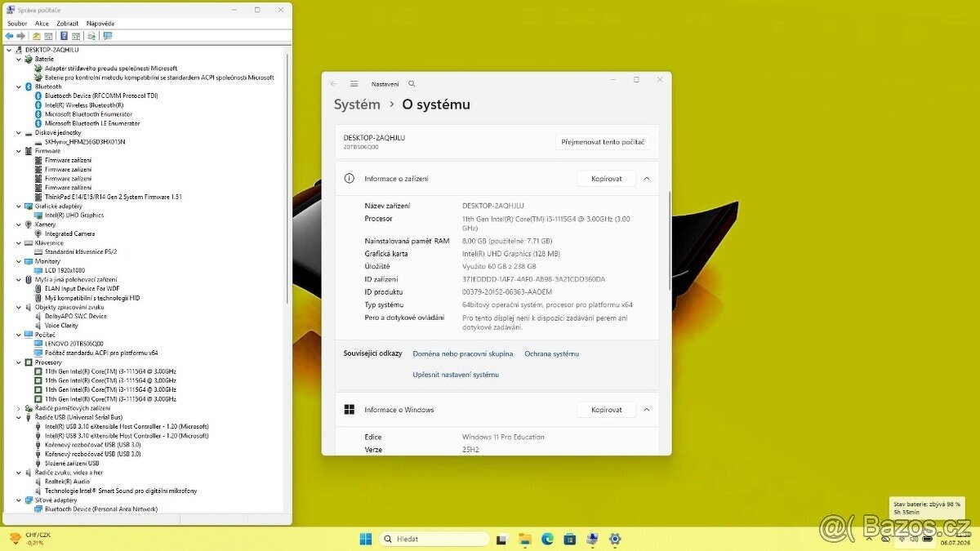980x551 pixels.
Task: Open the Upřesnit nastavení systému link
Action: 456,375
